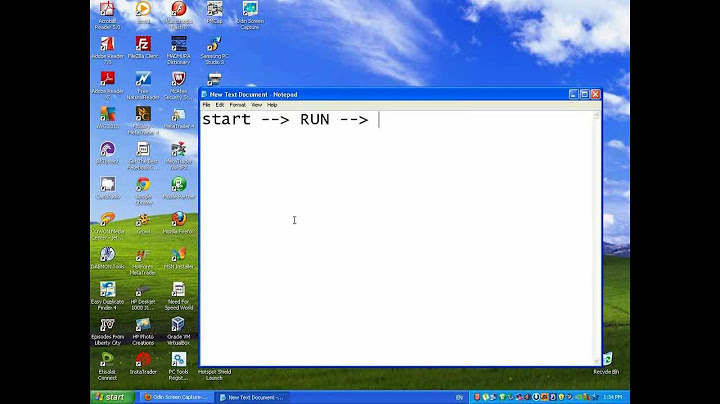
Task: Open Easy Duplicate Finder 4 shortcut
Action: click(107, 296)
